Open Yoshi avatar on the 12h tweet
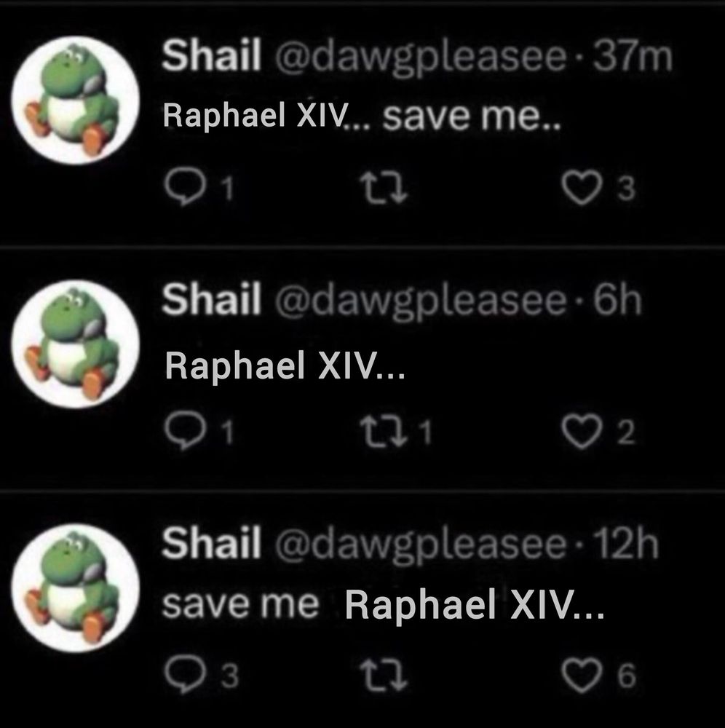 pyautogui.click(x=76, y=588)
